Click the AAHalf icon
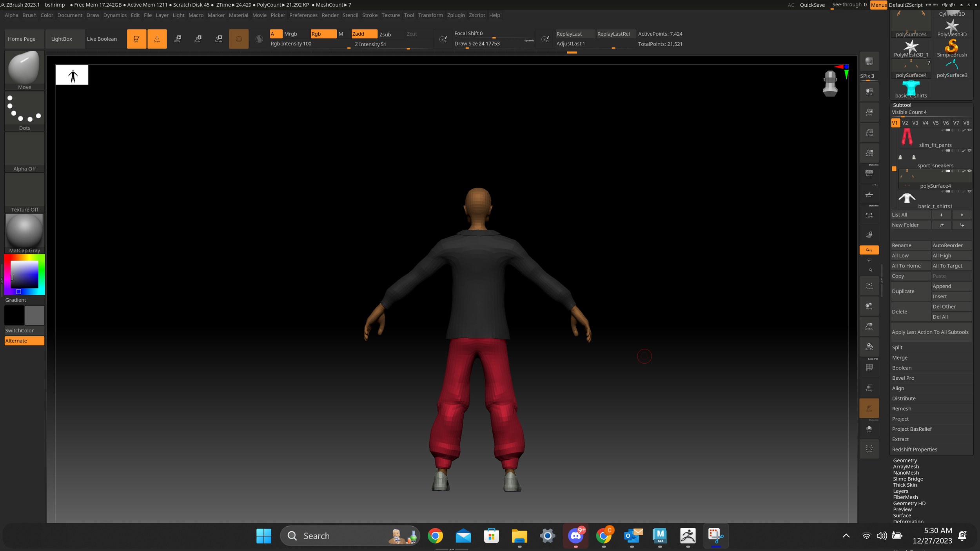The image size is (980, 551). point(869,153)
